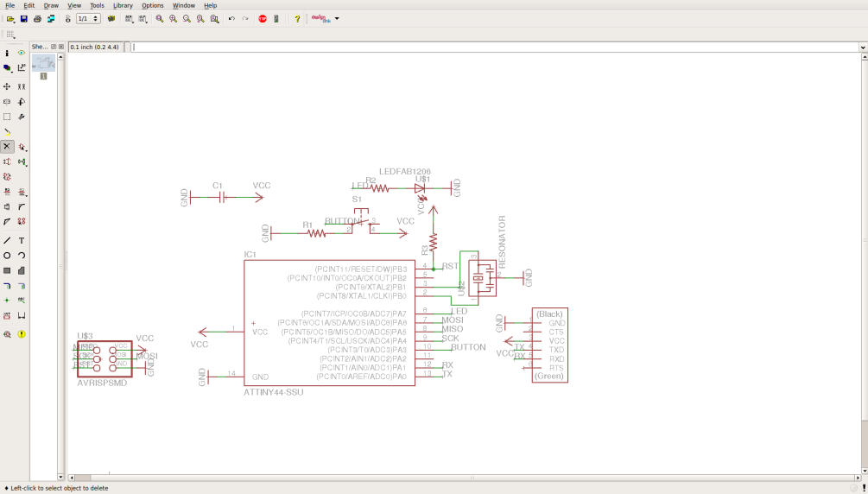
Task: Open the sheet selector 1/1 dropdown
Action: point(88,19)
